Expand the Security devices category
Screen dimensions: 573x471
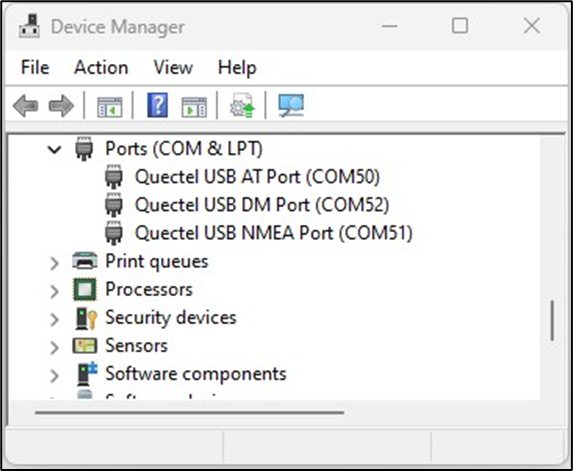pos(54,319)
